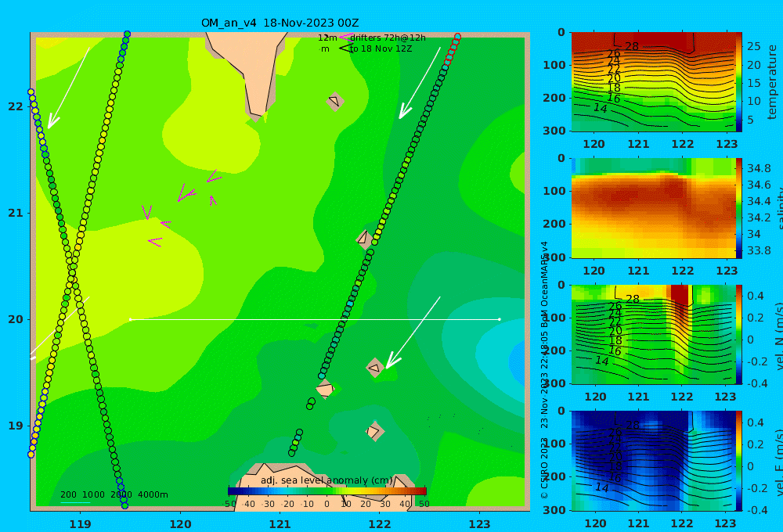
Task: Click the 'temperature' colorbar axis label
Action: click(773, 82)
